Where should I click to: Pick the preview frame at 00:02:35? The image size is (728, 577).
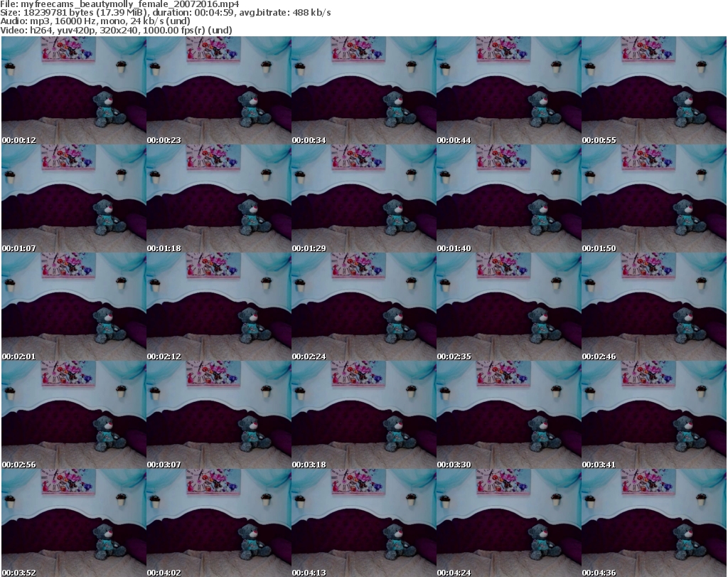click(x=509, y=307)
